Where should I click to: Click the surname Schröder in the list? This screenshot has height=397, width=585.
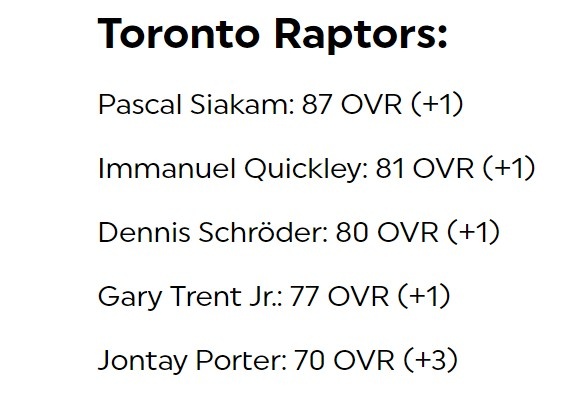point(263,232)
